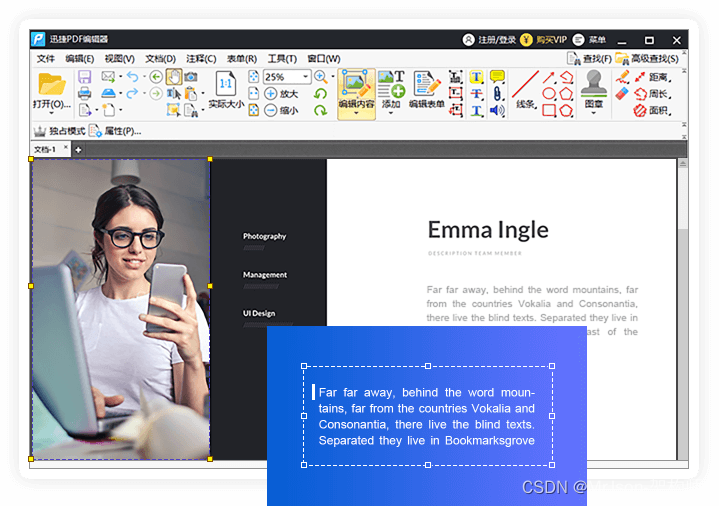719x506 pixels.
Task: Go to next view right arrow circle
Action: tap(156, 94)
